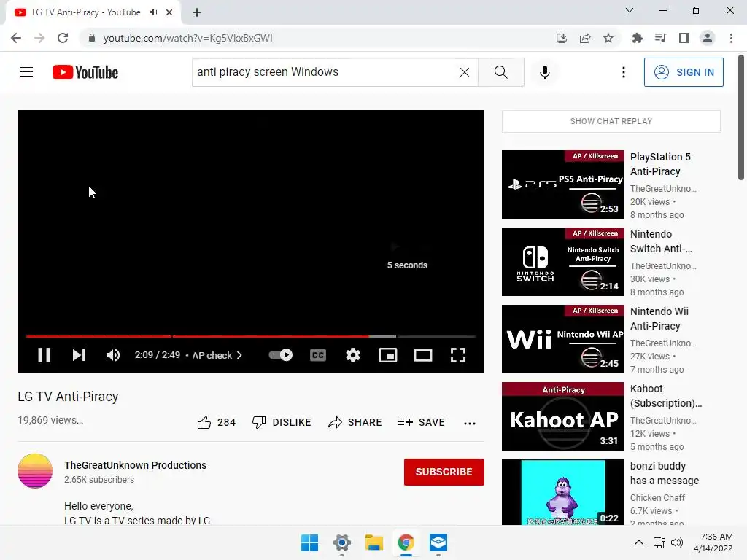
Task: Open Nintendo Wii Anti-Piracy thumbnail
Action: pyautogui.click(x=563, y=339)
